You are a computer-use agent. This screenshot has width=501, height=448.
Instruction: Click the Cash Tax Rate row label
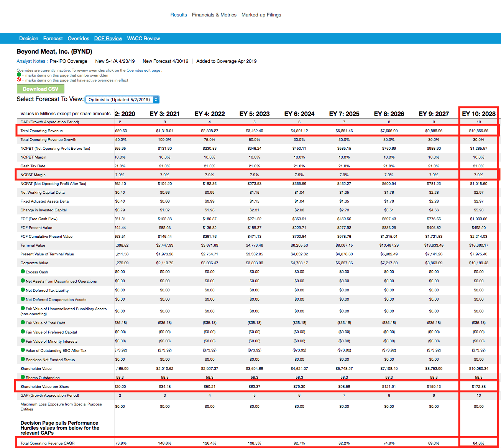click(33, 166)
